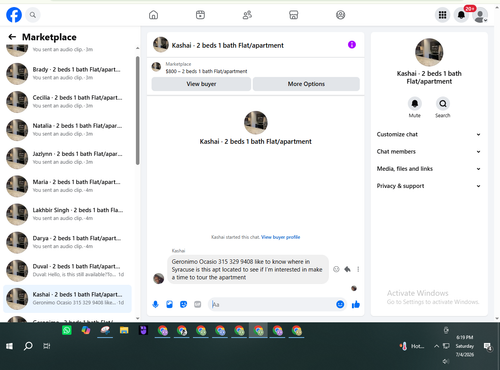Expand Customize chat section

pos(429,134)
